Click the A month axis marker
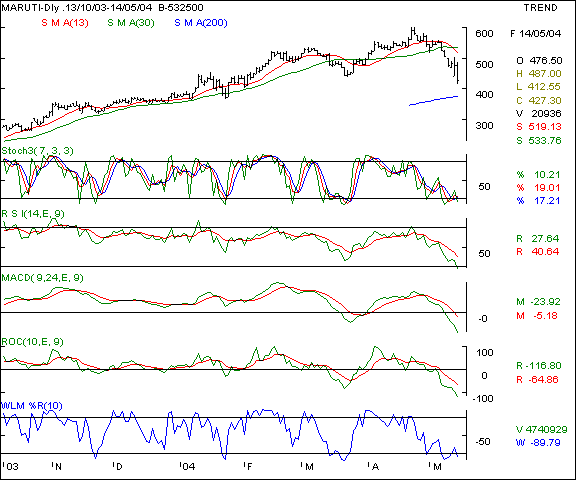Viewport: 576px width, 480px height. tap(374, 466)
